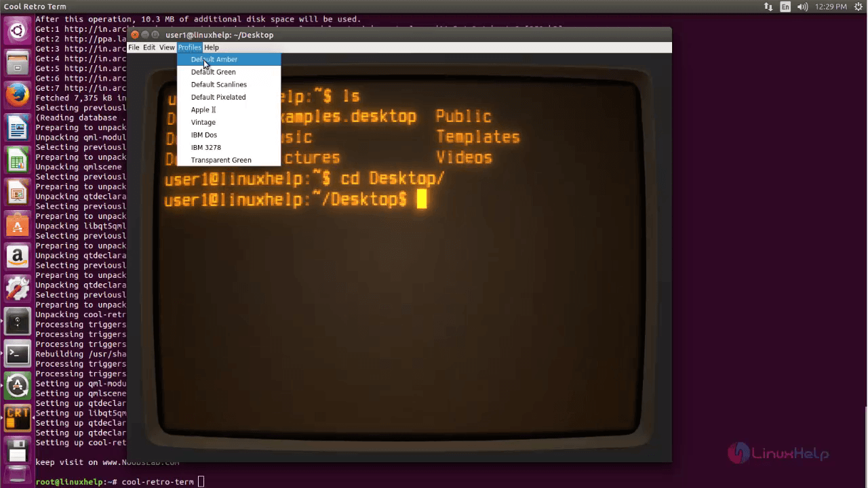Click the 'Templates' folder name in output
Screen dimensions: 868x488
coord(478,137)
